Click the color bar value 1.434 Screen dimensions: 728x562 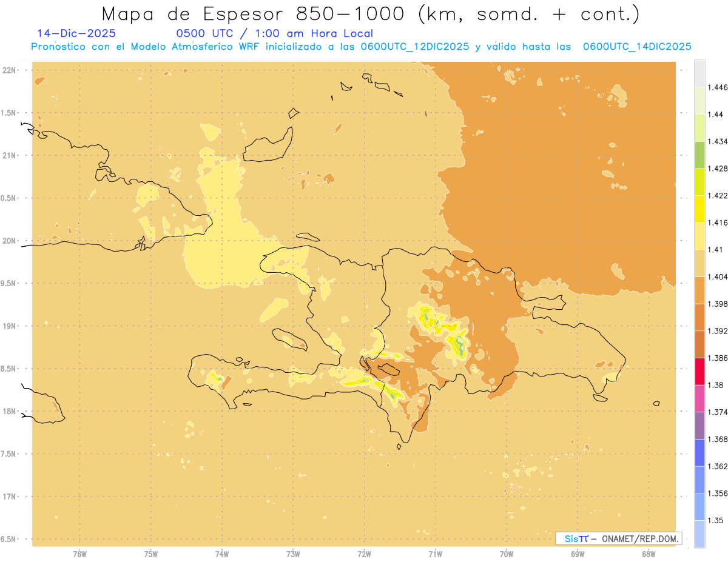click(718, 141)
